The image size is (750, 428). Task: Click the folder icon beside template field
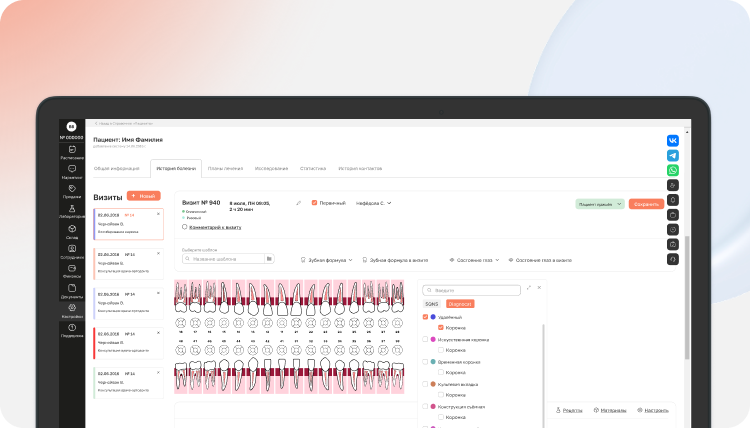tap(269, 259)
